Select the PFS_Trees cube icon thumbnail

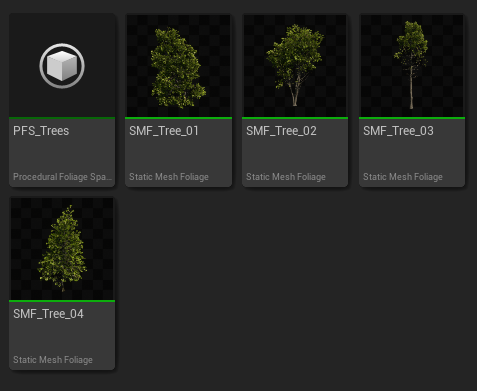[62, 65]
